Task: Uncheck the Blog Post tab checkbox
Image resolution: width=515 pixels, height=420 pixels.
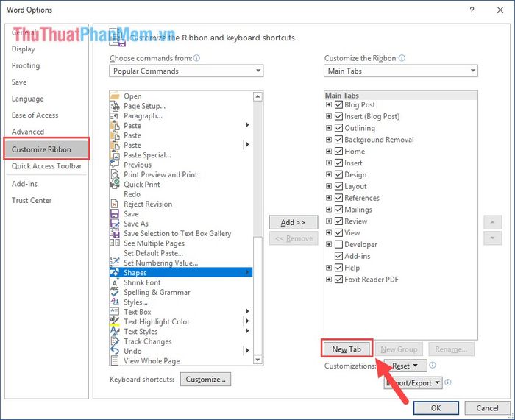Action: (x=338, y=104)
